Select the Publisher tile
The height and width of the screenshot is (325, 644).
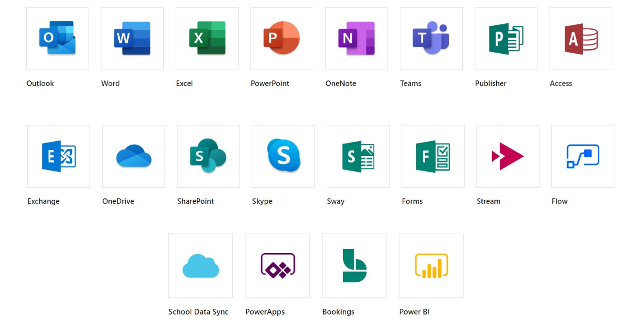506,38
